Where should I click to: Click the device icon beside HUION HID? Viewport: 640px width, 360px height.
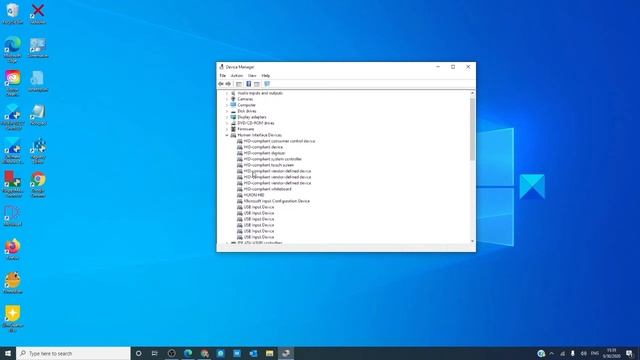(240, 195)
